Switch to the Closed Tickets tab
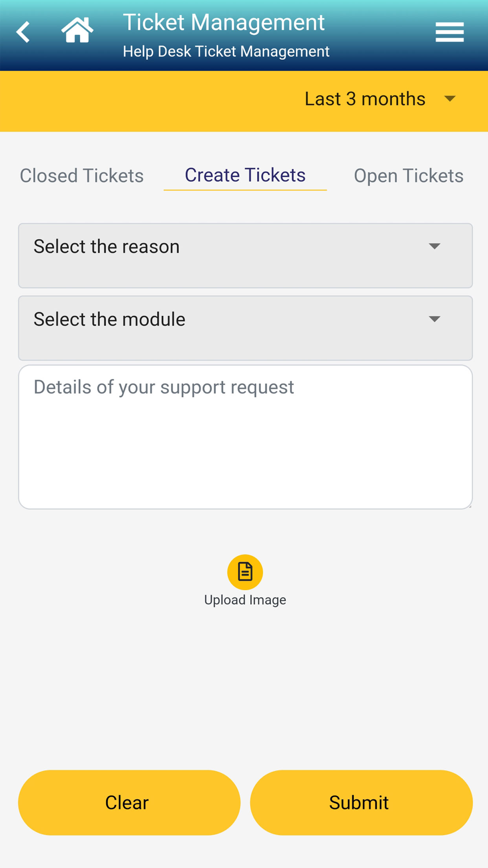488x868 pixels. pyautogui.click(x=81, y=176)
